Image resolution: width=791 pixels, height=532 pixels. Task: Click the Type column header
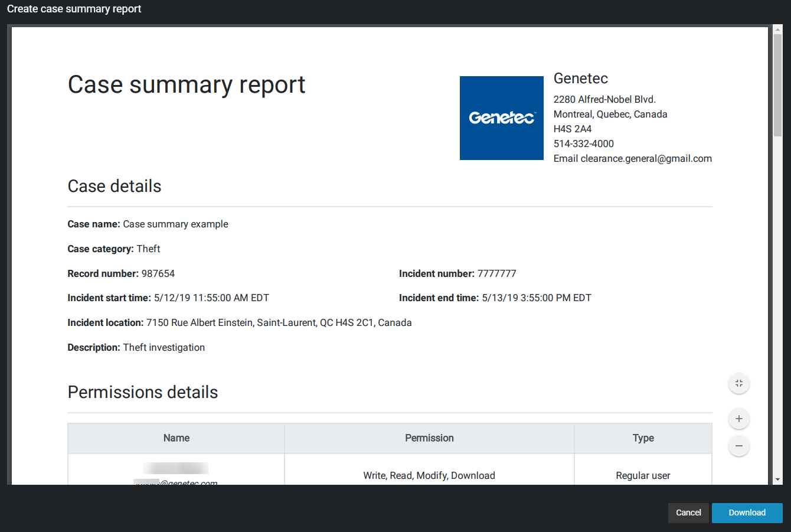643,438
